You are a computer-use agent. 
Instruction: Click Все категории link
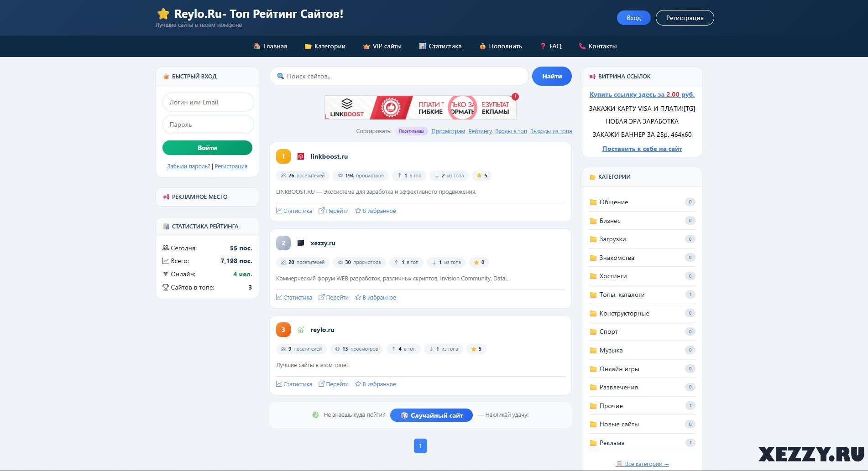coord(642,464)
